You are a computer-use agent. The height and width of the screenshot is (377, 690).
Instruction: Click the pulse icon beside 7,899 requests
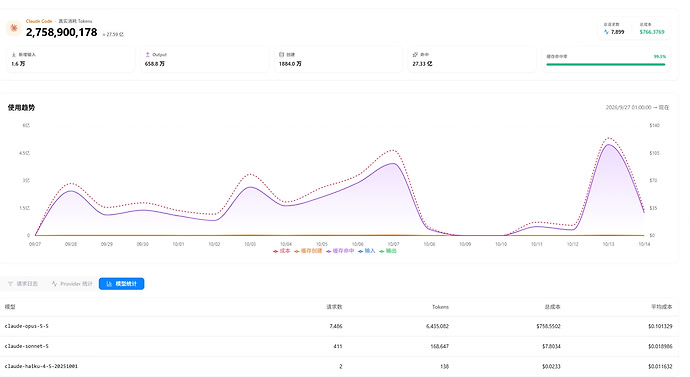[606, 32]
